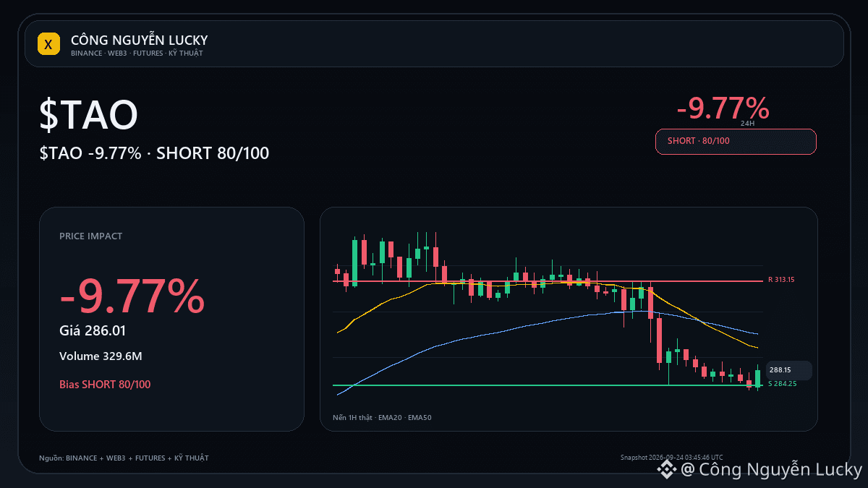Viewport: 868px width, 488px height.
Task: Click the CÔNG NGUYỄN LUCKY header title
Action: point(139,40)
